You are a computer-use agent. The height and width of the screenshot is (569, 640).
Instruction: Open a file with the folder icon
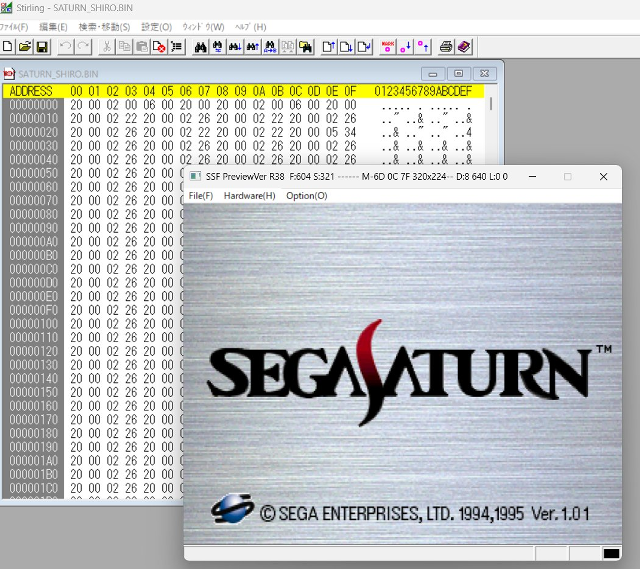(x=24, y=47)
